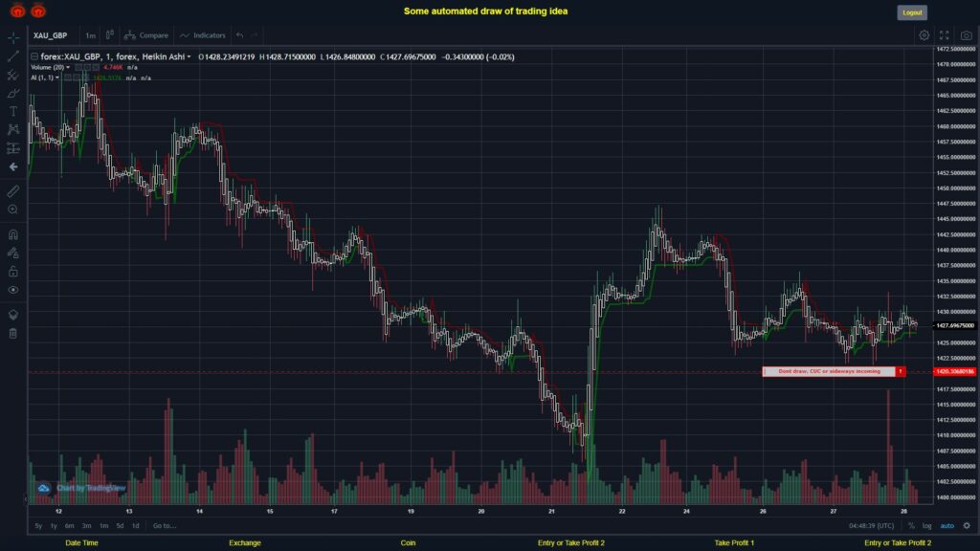Activate the zoom in tool

pos(13,209)
